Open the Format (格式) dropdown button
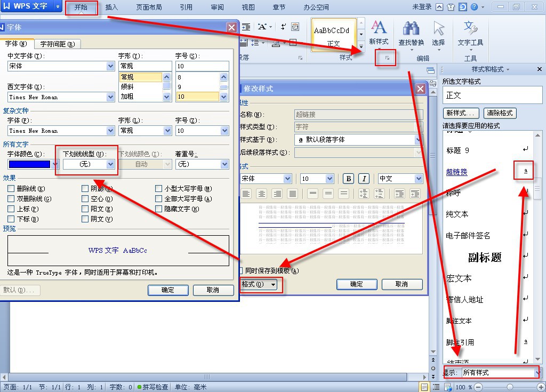546x392 pixels. 259,284
